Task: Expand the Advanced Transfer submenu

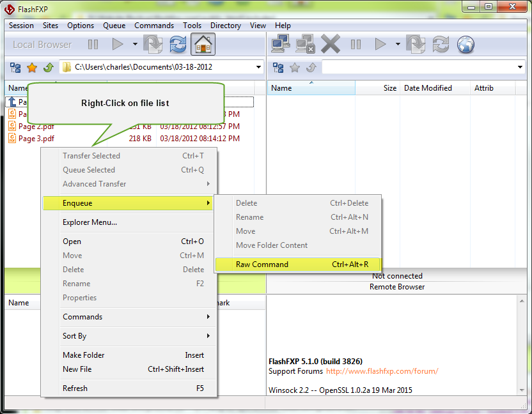Action: click(128, 184)
